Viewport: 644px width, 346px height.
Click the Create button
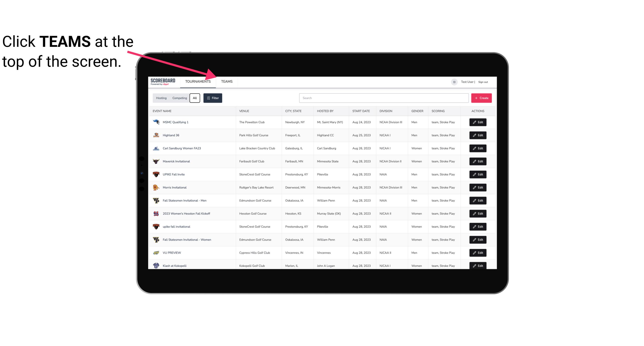coord(482,98)
